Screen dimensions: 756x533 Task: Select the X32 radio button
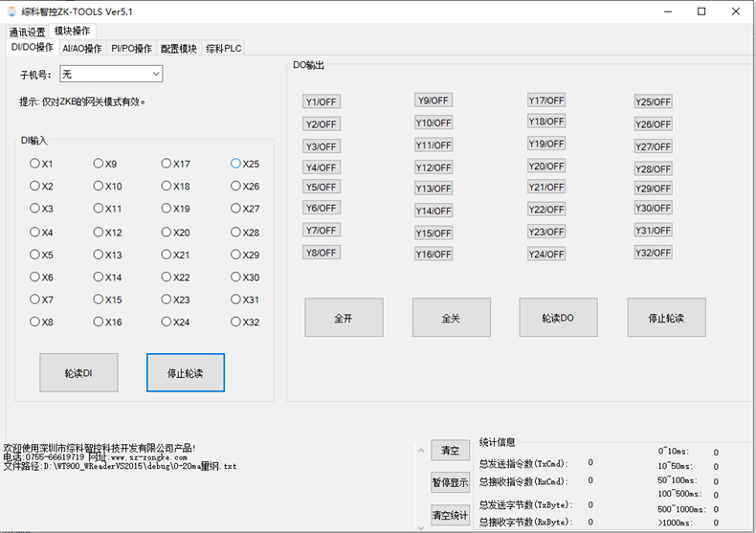tap(245, 322)
